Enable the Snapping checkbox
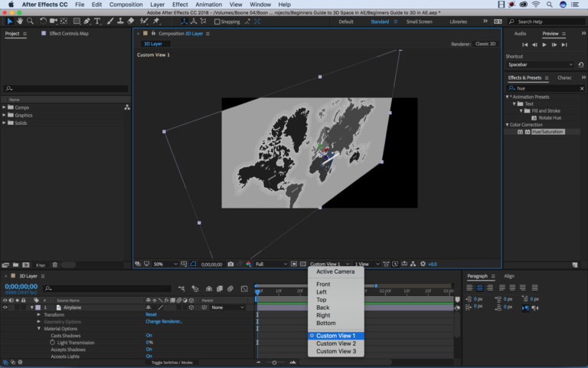 [217, 21]
